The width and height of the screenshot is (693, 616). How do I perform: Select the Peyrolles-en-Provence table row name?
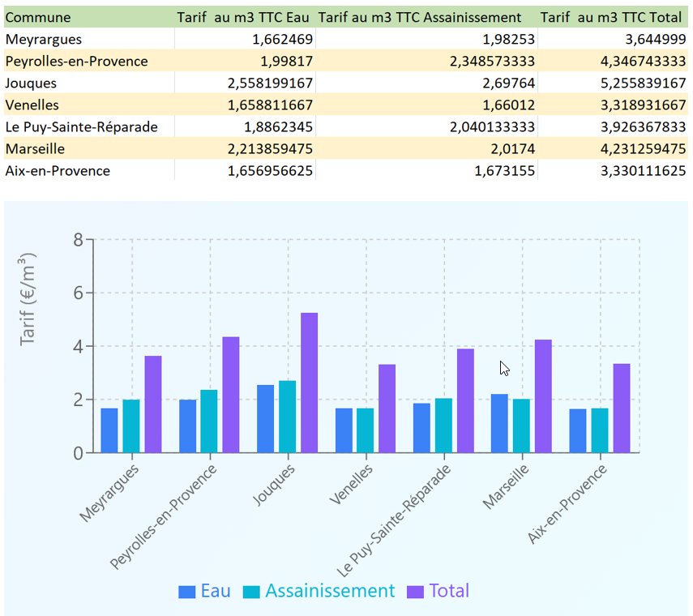[x=76, y=61]
